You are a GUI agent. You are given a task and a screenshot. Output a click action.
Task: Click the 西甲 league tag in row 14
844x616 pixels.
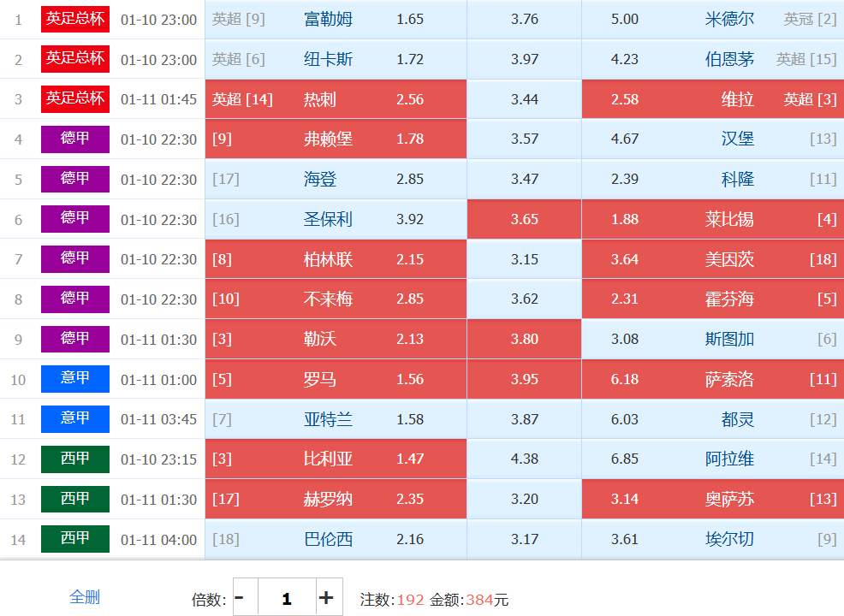point(75,539)
